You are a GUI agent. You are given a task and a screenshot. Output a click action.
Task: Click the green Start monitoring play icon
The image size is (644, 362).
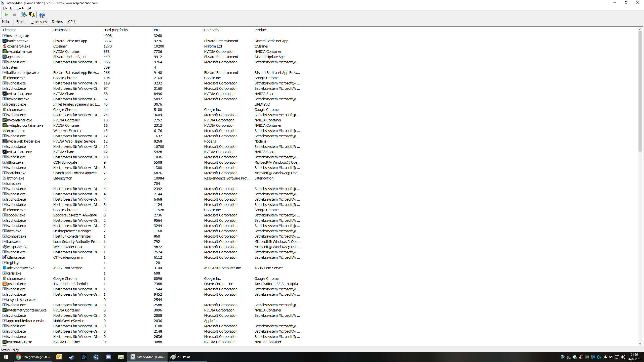coord(7,15)
